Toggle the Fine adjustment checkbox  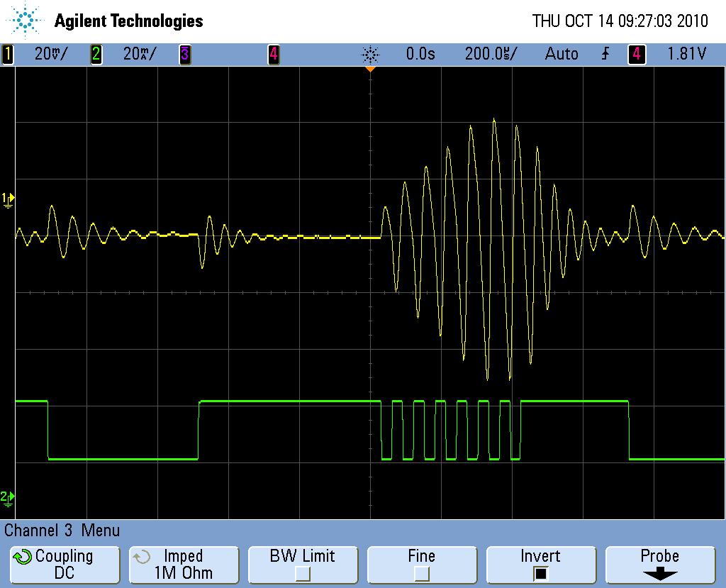(x=421, y=573)
